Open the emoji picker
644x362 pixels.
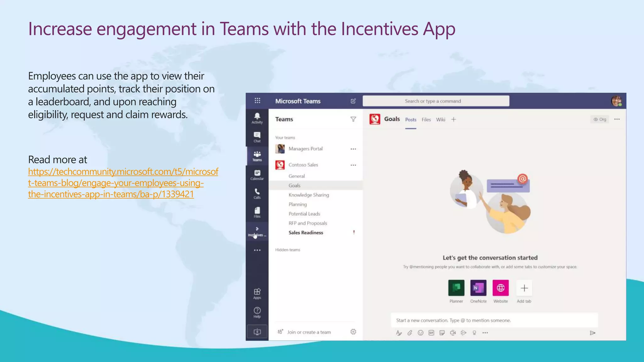pyautogui.click(x=420, y=333)
